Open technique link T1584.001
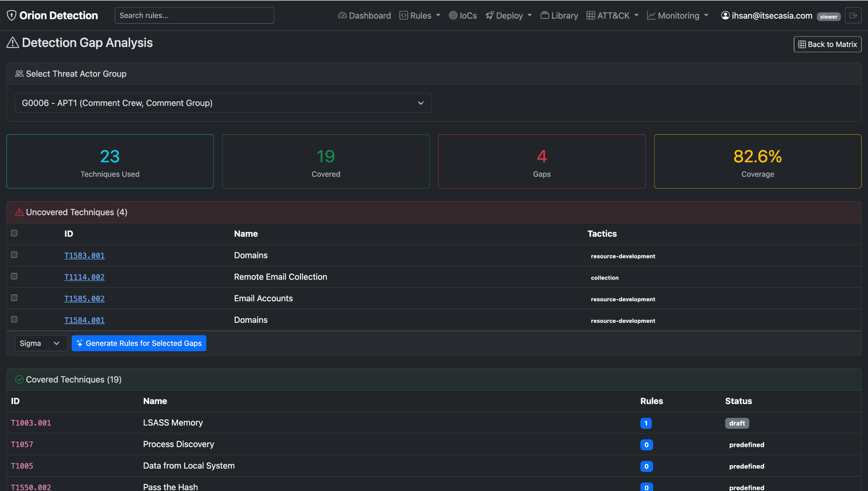868x491 pixels. point(84,320)
